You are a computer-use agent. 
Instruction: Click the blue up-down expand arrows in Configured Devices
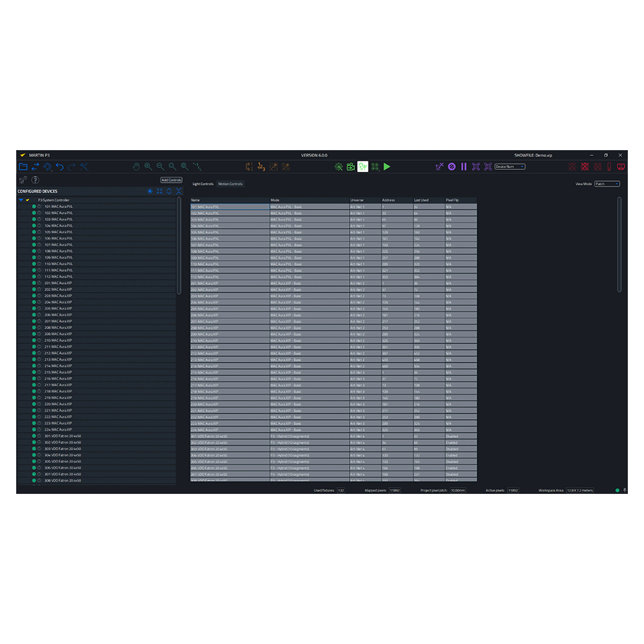pos(169,191)
